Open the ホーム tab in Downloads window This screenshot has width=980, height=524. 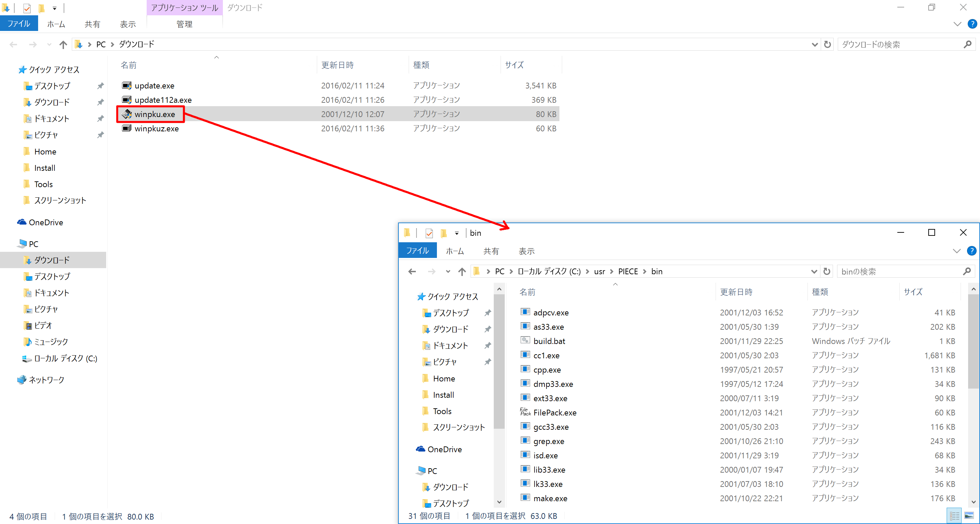coord(56,24)
